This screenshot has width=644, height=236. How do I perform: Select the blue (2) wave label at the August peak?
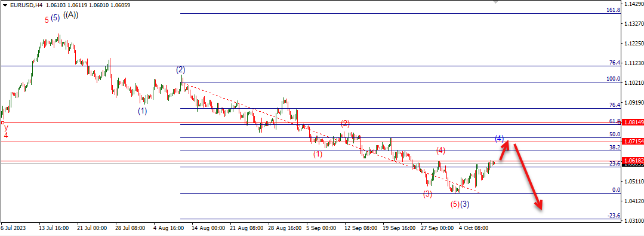[x=180, y=69]
